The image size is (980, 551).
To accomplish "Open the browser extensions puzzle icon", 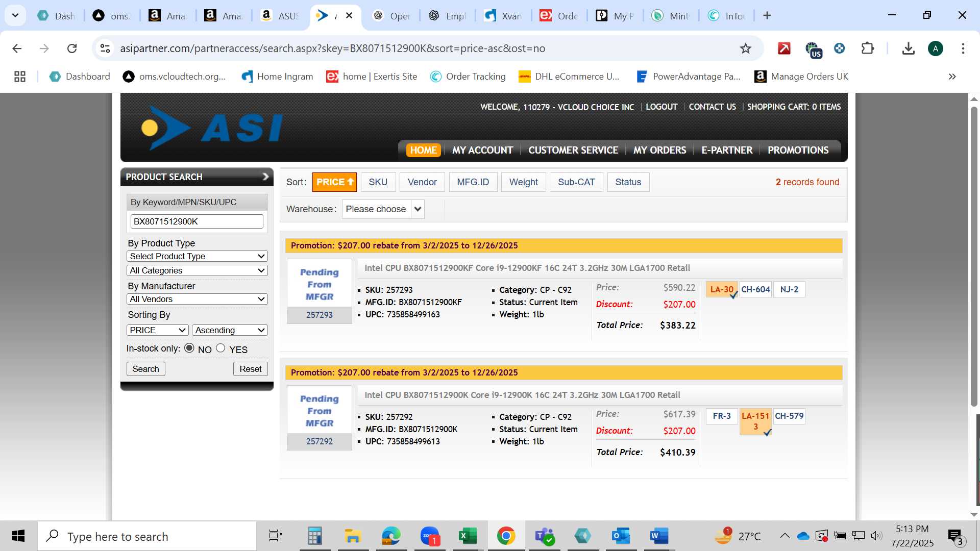I will [867, 48].
